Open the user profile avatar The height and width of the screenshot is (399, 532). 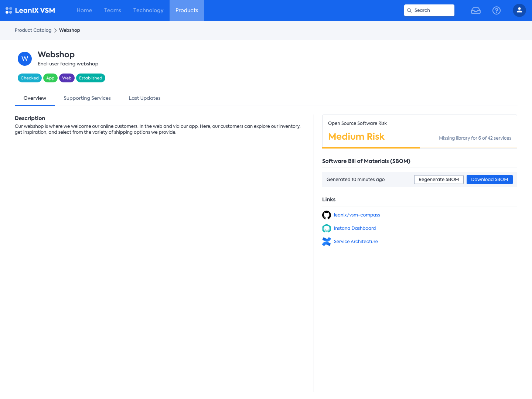click(519, 10)
